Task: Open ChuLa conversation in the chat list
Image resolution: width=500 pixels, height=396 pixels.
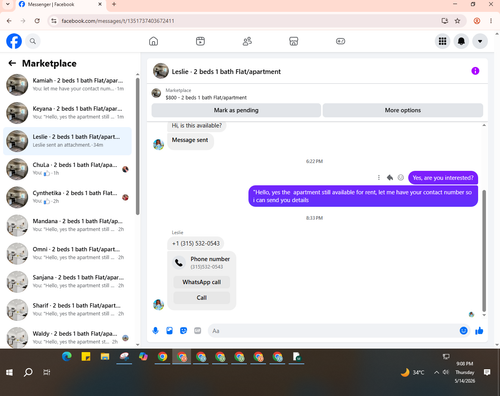Action: pos(68,169)
